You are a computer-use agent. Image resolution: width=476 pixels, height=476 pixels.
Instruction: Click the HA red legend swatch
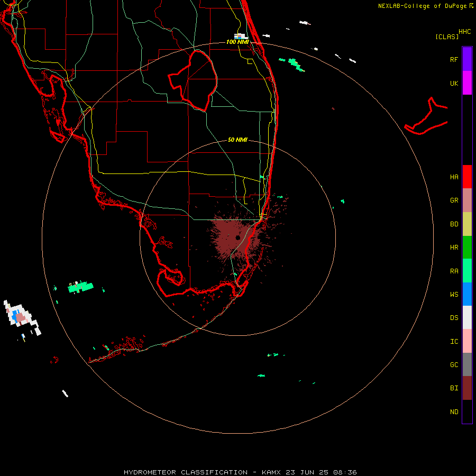tap(467, 177)
